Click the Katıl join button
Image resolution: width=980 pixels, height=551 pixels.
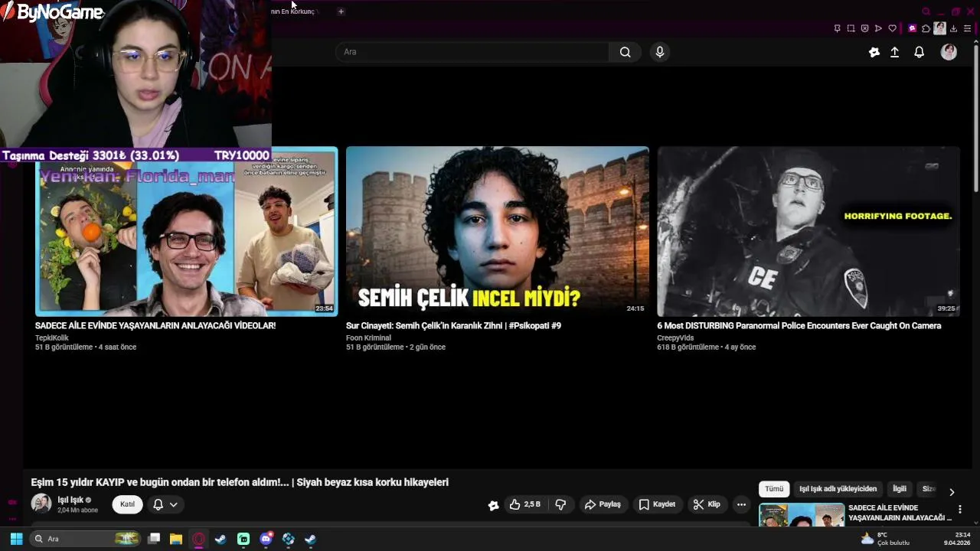click(127, 504)
